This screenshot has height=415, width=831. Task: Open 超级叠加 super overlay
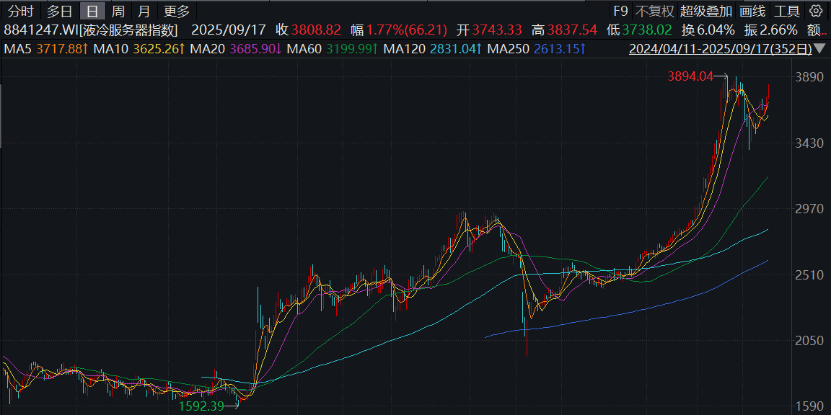[x=706, y=11]
